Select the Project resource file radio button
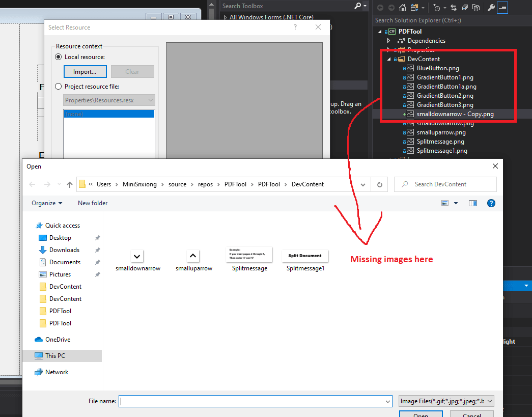Image resolution: width=532 pixels, height=417 pixels. (x=59, y=86)
